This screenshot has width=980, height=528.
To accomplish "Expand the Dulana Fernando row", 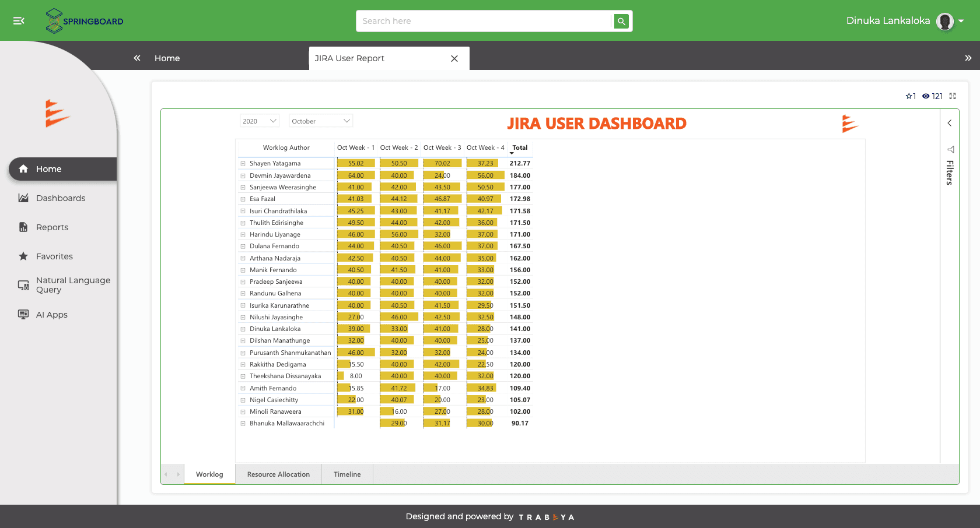I will [x=243, y=247].
